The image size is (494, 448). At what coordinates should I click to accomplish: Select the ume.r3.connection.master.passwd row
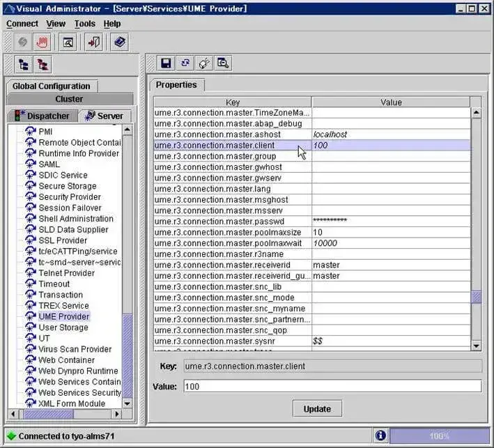(312, 221)
